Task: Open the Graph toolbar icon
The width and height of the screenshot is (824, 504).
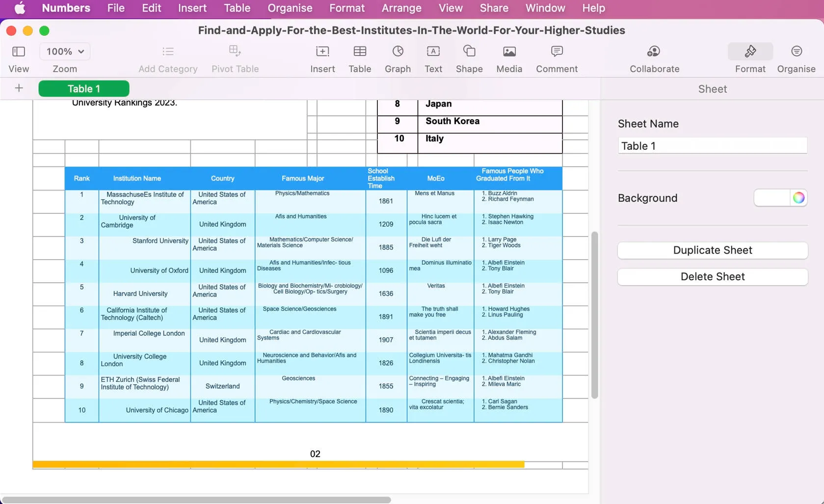Action: tap(398, 52)
